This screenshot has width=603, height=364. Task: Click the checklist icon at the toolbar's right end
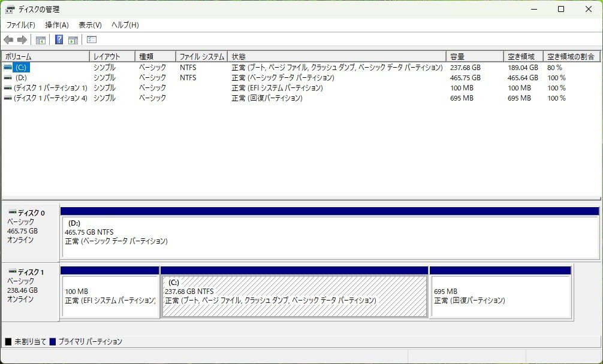pyautogui.click(x=91, y=40)
